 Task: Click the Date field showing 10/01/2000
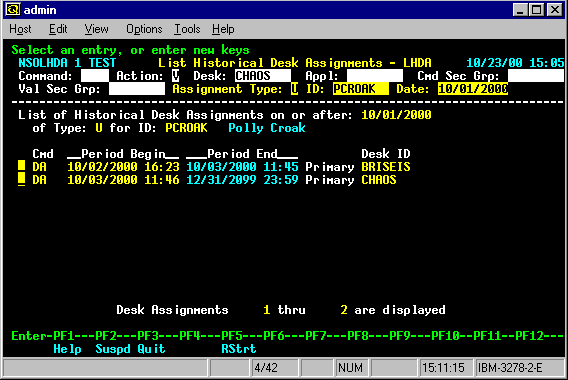(x=473, y=89)
